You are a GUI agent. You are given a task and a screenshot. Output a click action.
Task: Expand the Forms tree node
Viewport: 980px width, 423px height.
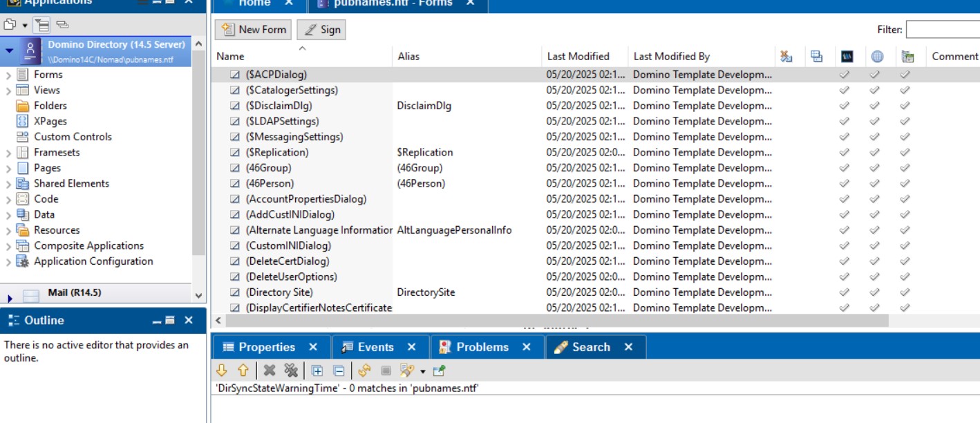click(x=8, y=75)
